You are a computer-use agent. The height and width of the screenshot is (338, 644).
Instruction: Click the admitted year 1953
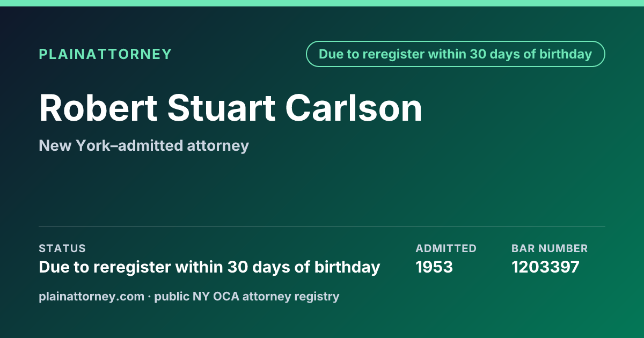[x=434, y=267]
